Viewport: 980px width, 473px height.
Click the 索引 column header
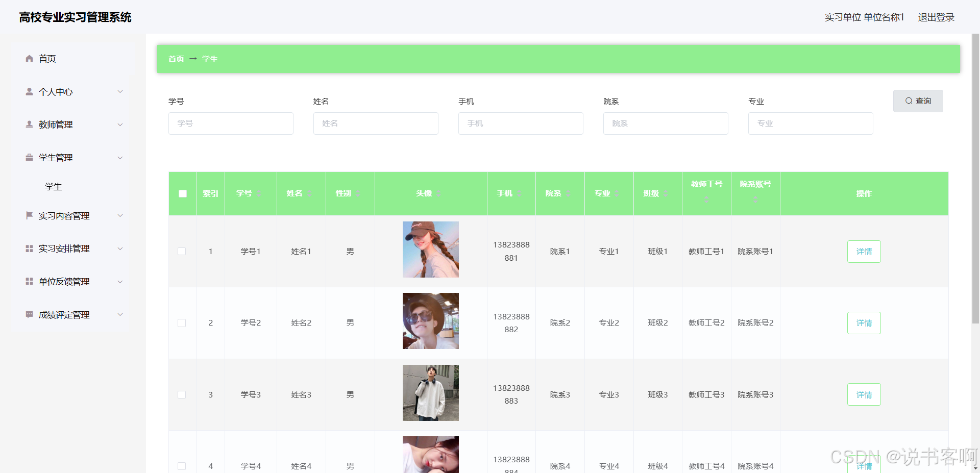[210, 193]
